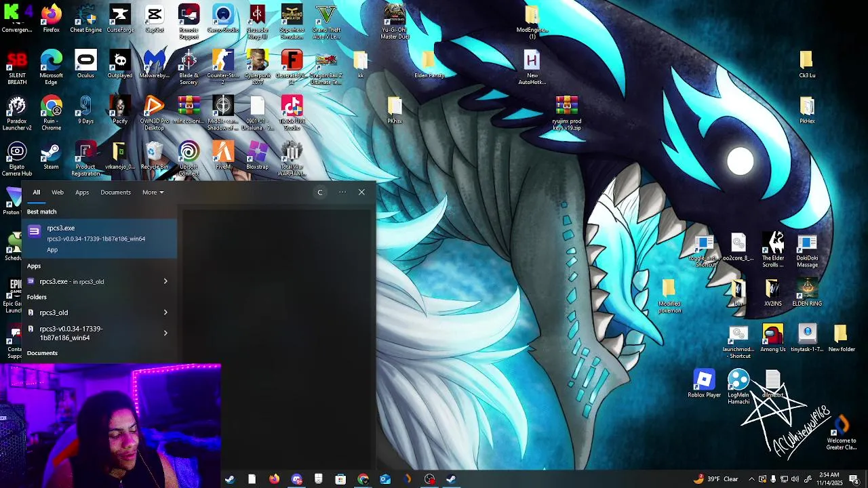Open CapCut desktop shortcut
This screenshot has height=488, width=868.
click(x=155, y=19)
